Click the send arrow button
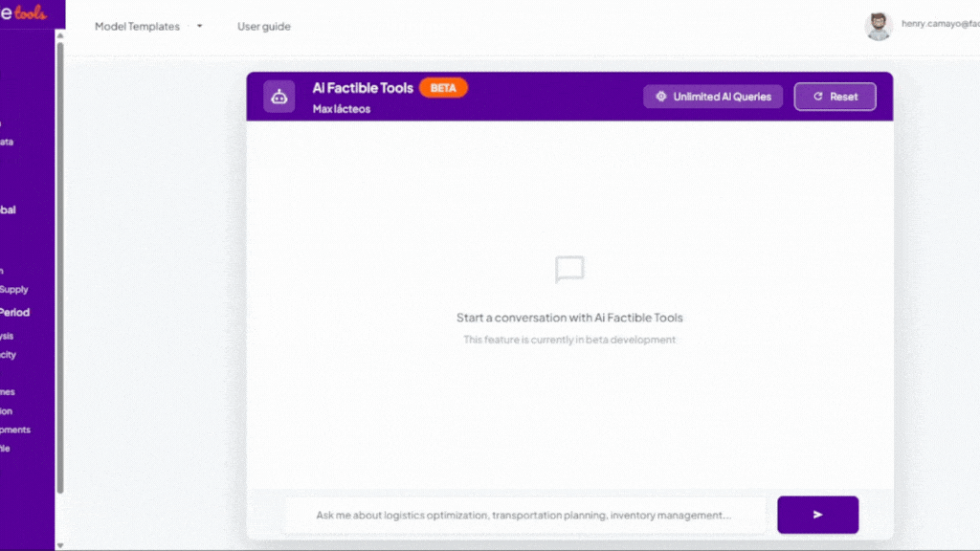The height and width of the screenshot is (551, 980). (817, 515)
